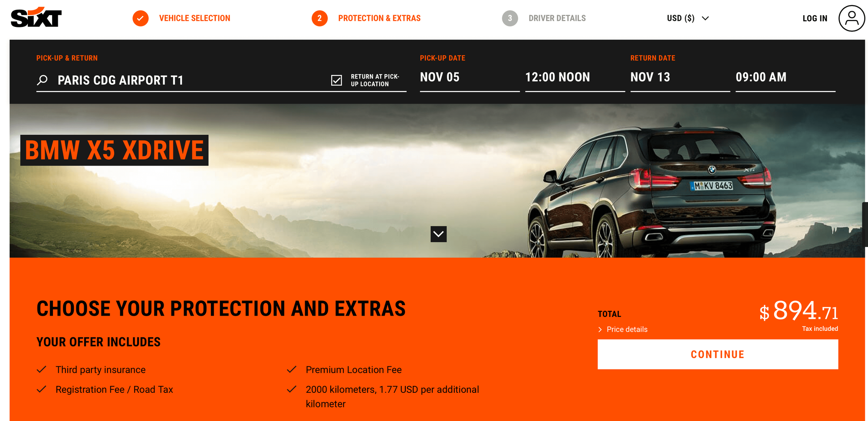Click the Sixt logo
The height and width of the screenshot is (421, 868).
pyautogui.click(x=36, y=17)
